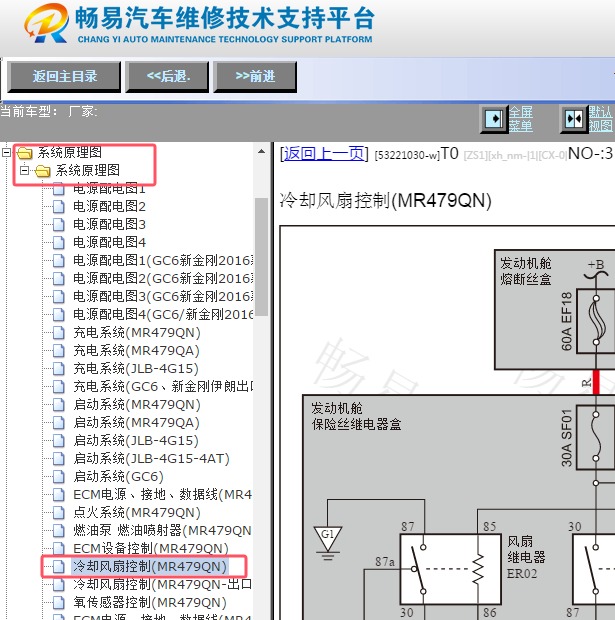615x620 pixels.
Task: Open 电源配电图3 in the tree
Action: pos(109,224)
